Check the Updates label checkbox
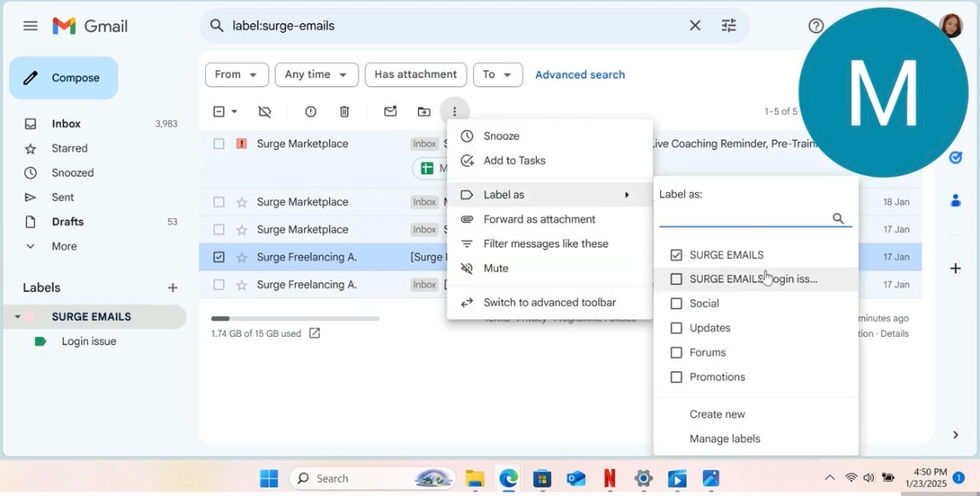Screen dimensions: 980x496 click(x=676, y=328)
